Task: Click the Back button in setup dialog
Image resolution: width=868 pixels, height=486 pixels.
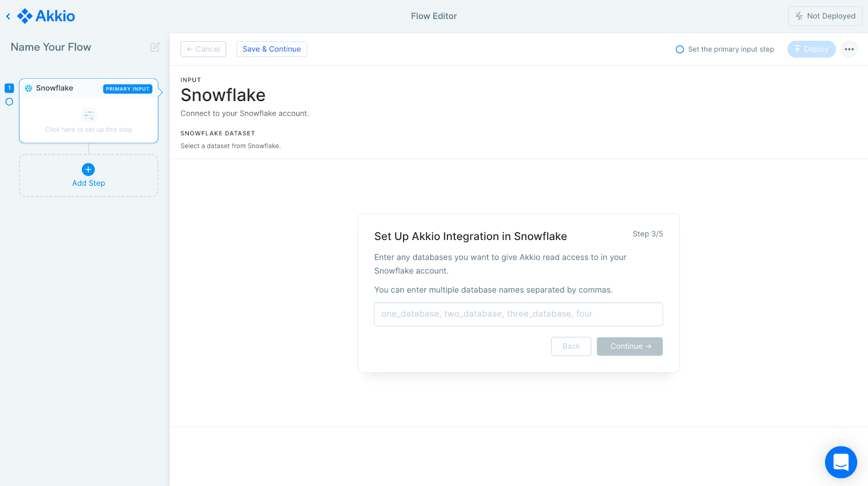Action: point(571,346)
